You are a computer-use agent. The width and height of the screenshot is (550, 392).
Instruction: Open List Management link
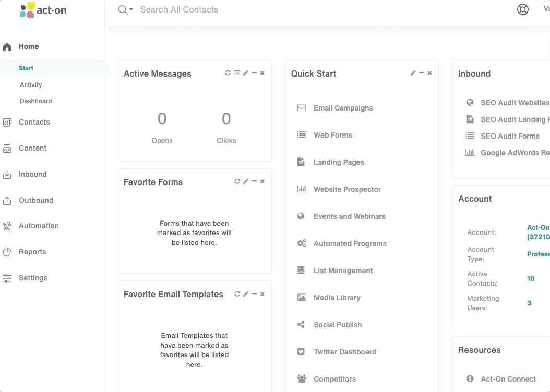click(343, 271)
